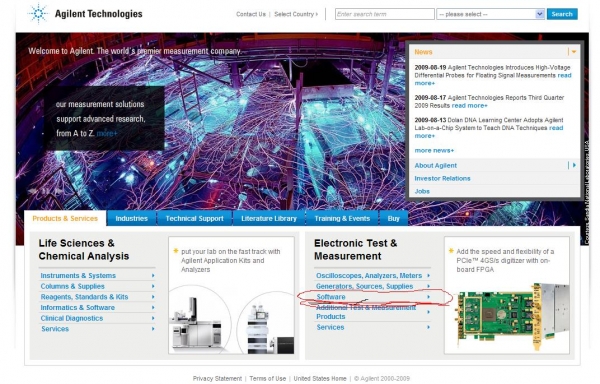
Task: Click the Electronic Test & Measurement heading
Action: click(355, 249)
